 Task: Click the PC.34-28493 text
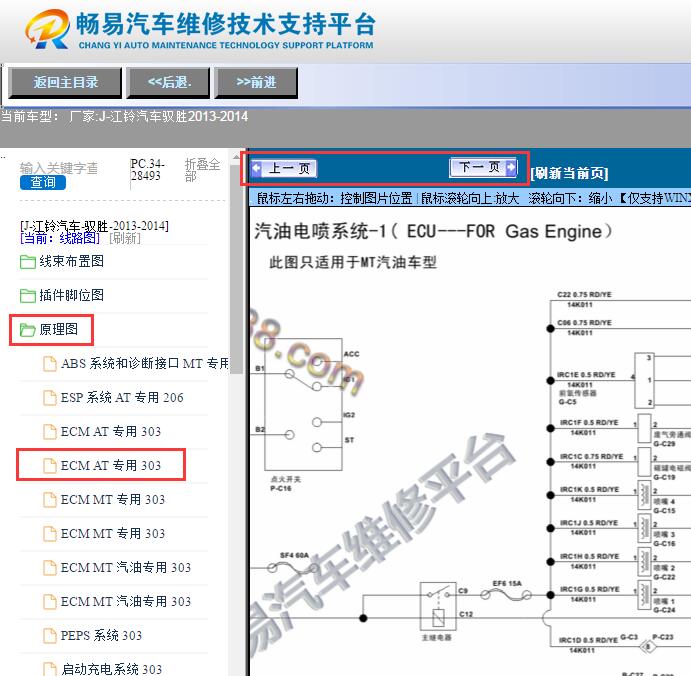pyautogui.click(x=148, y=170)
